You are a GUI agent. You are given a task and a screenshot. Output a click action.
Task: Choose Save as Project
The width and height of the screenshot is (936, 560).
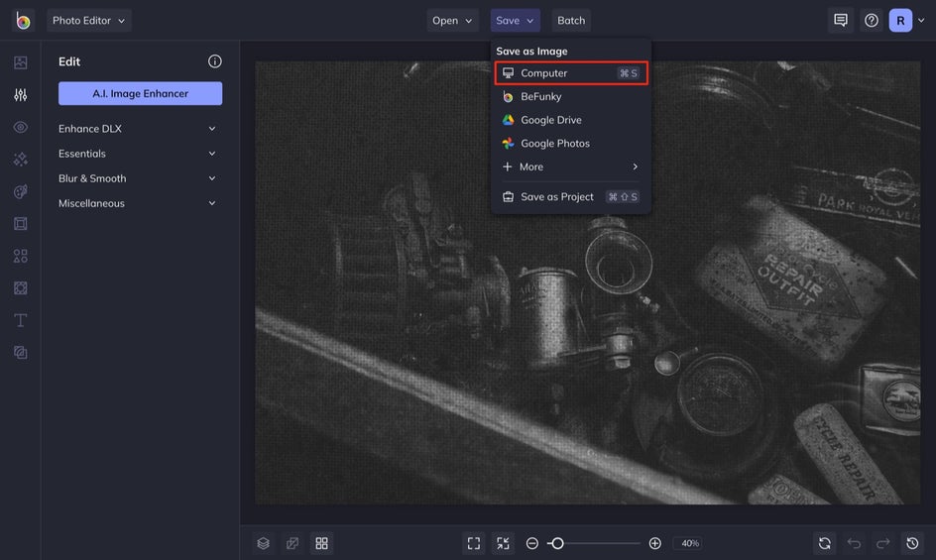(571, 196)
